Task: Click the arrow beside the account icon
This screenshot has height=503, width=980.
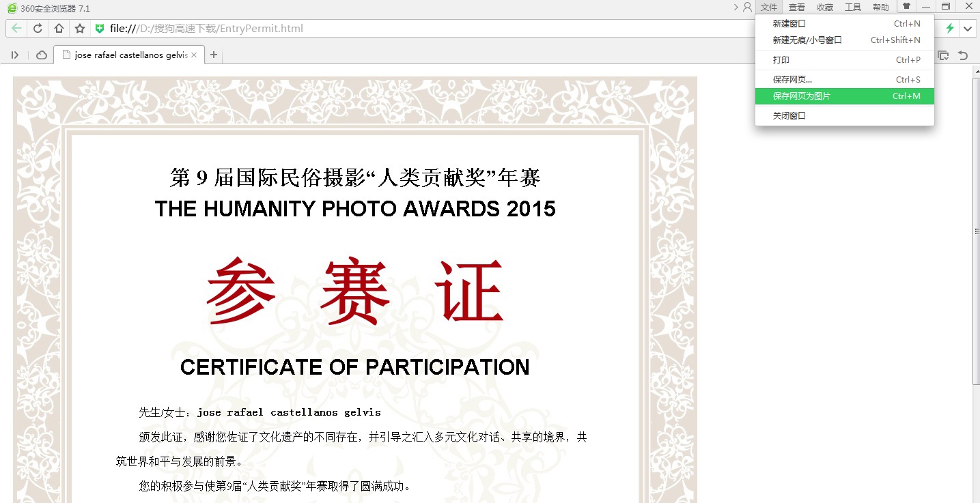Action: pos(736,8)
